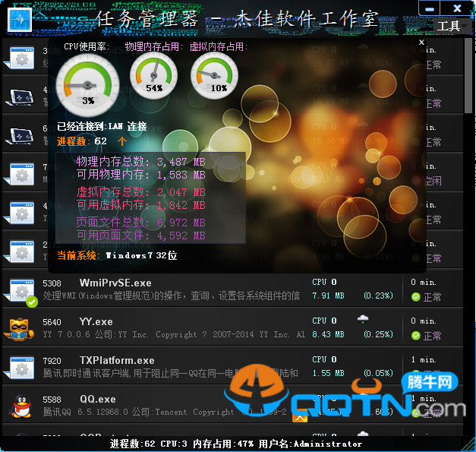Minimize the task manager window
The image size is (476, 452).
coord(431,8)
